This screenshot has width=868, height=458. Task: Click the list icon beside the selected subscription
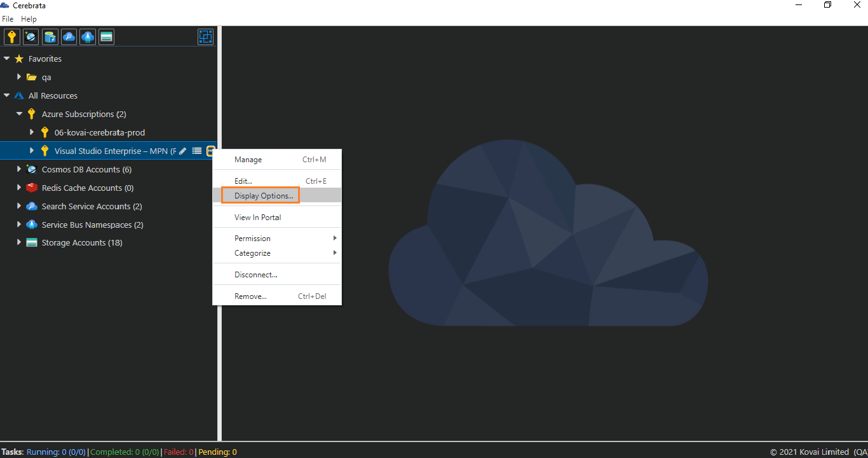[196, 151]
